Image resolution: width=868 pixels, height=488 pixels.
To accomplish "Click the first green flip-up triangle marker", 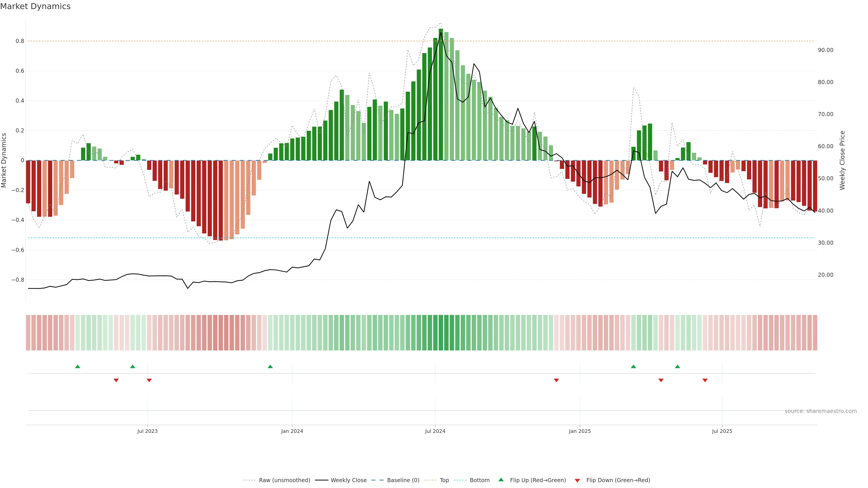I will pyautogui.click(x=78, y=366).
